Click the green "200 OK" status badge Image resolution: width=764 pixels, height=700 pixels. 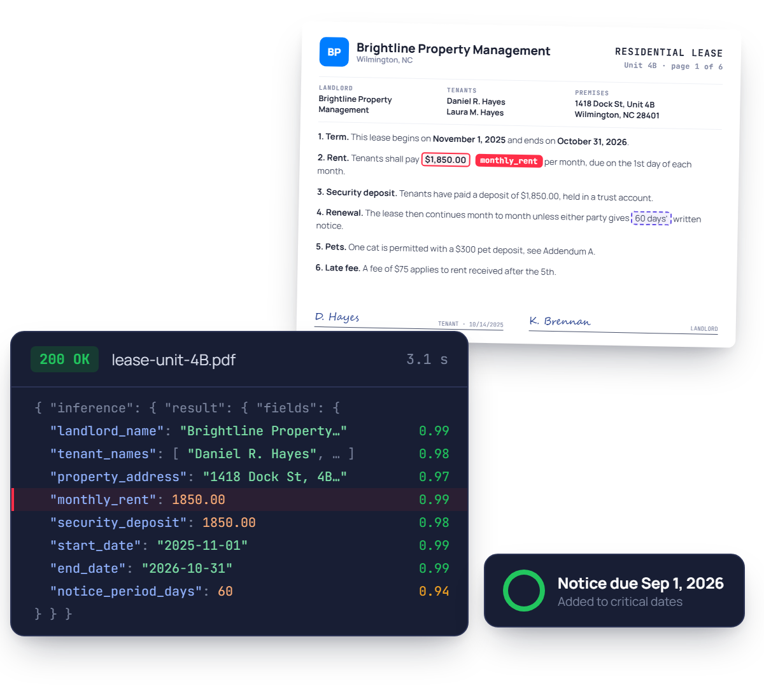click(x=64, y=360)
